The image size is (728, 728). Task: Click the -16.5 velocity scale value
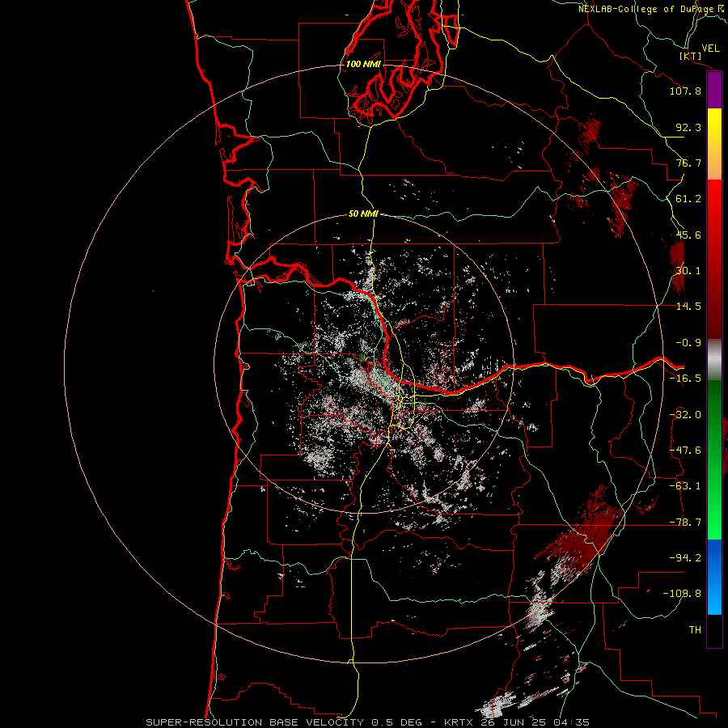(x=685, y=379)
